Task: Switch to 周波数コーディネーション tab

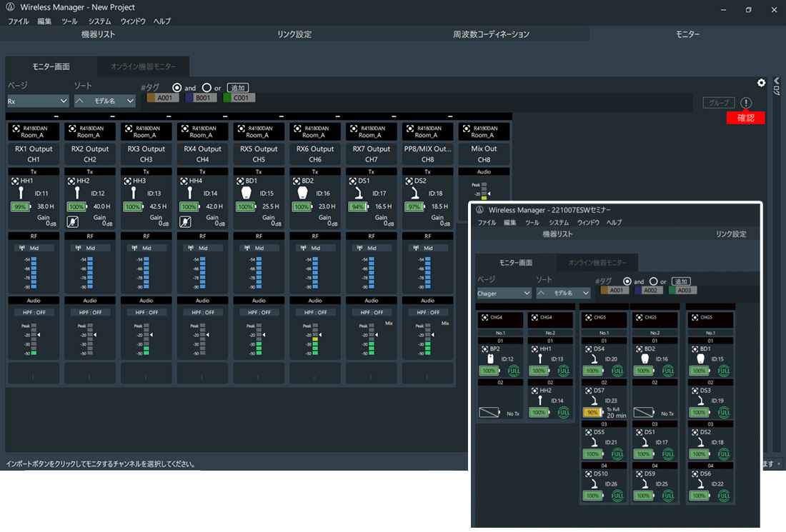Action: pyautogui.click(x=491, y=34)
